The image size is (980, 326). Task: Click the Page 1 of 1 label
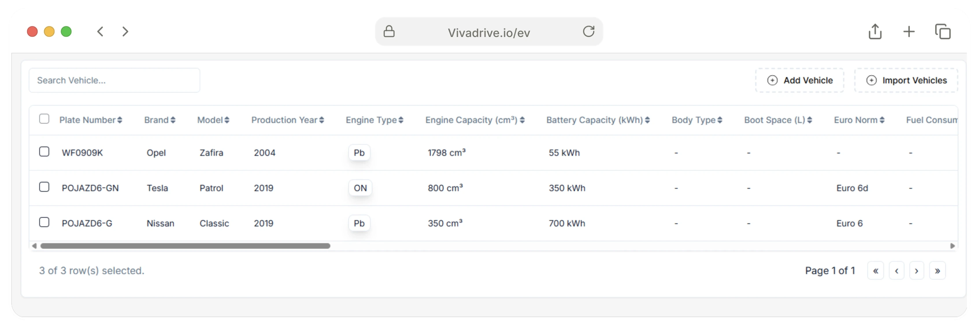(x=830, y=271)
